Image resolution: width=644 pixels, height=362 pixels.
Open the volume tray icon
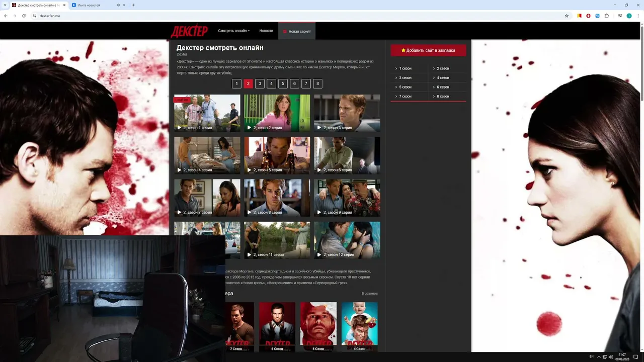tap(611, 356)
